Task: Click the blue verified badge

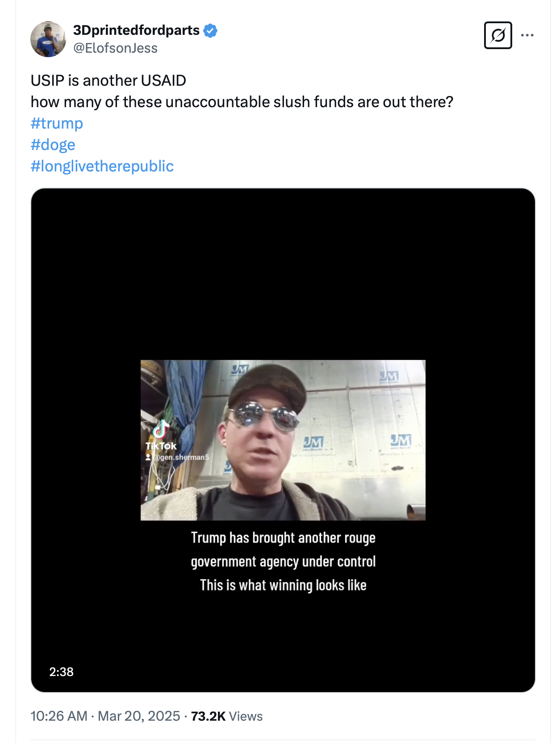Action: coord(210,31)
